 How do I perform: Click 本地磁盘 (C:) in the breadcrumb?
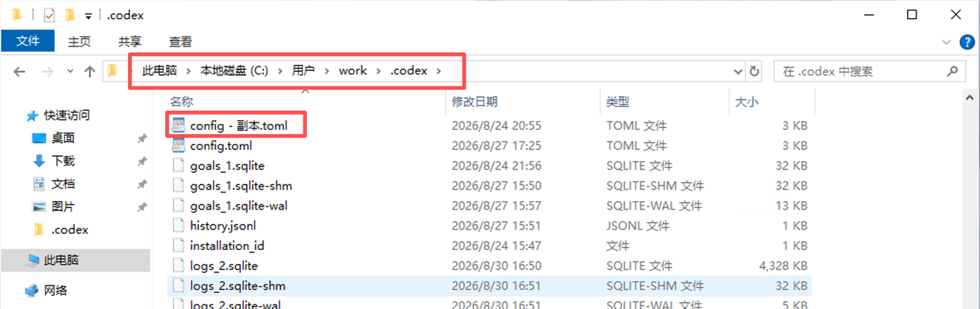coord(234,71)
